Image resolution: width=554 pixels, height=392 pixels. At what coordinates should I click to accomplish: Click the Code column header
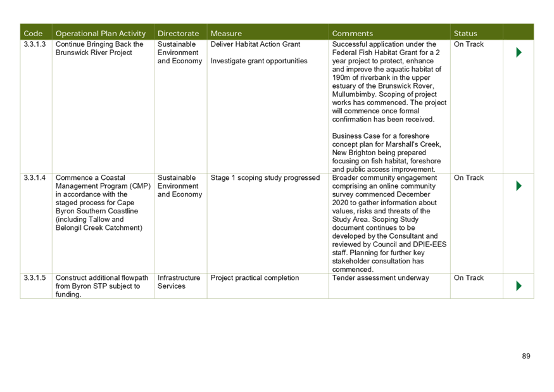click(x=33, y=34)
